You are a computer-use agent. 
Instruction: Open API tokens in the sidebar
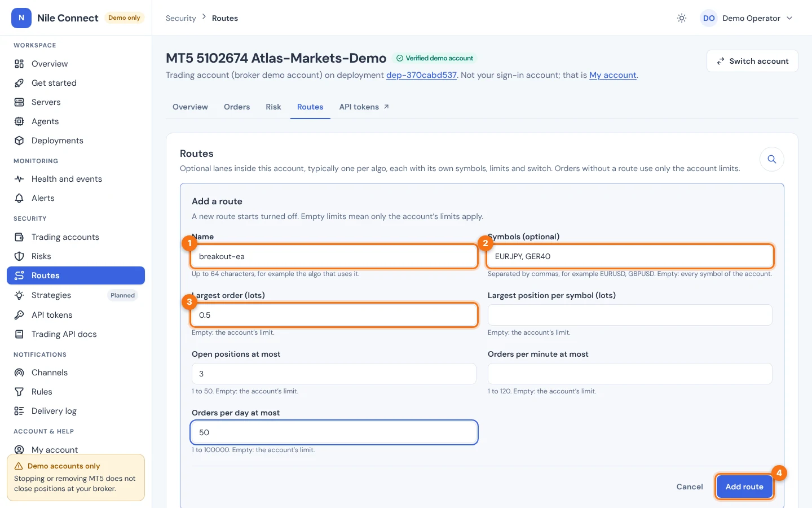(x=76, y=315)
